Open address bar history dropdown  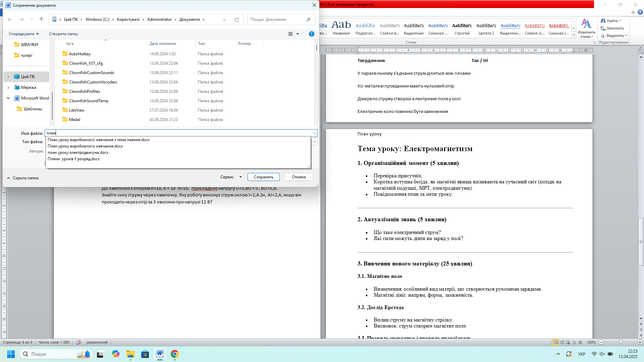224,19
